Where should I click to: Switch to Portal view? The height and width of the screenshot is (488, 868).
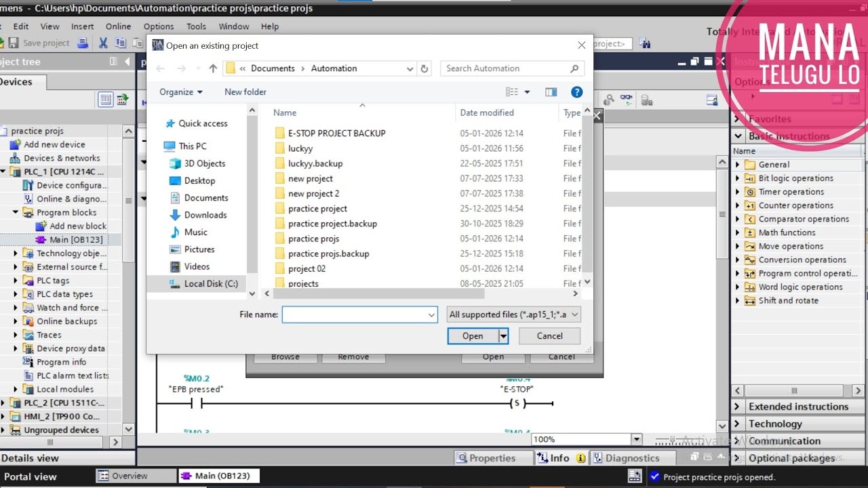tap(31, 476)
